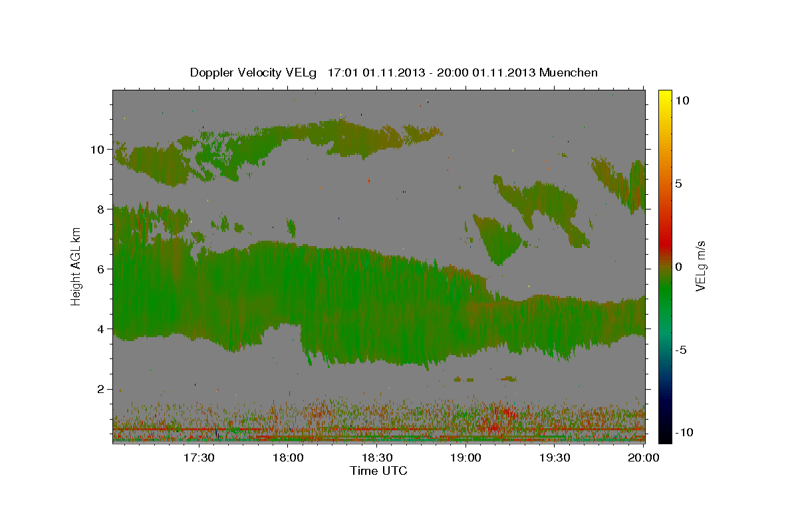Click the colorbar tick label 5
This screenshot has height=532, width=798.
[678, 184]
